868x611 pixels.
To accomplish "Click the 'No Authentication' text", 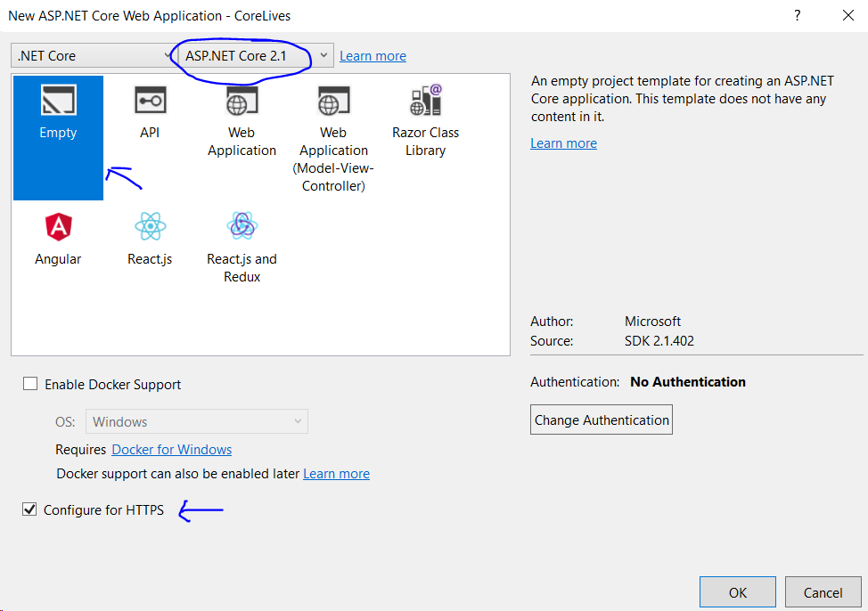I will click(x=688, y=382).
